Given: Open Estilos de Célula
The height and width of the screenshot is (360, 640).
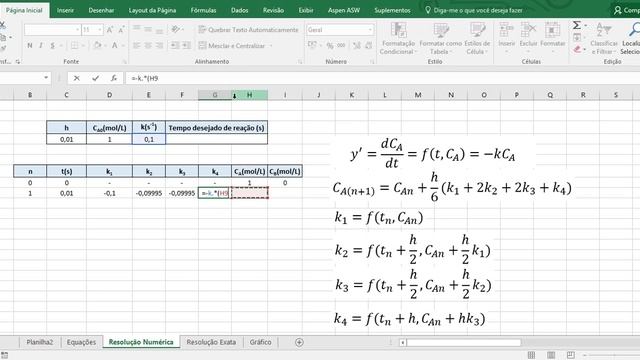Looking at the screenshot, I should coord(477,38).
